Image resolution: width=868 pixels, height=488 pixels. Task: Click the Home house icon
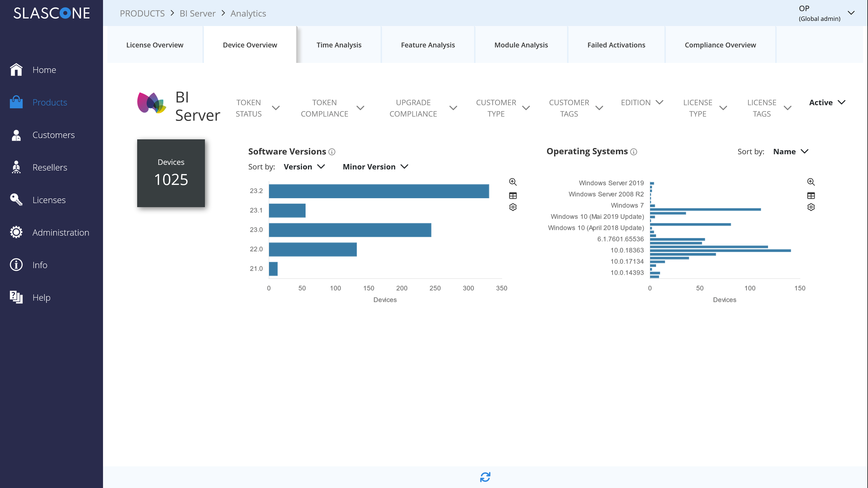(16, 69)
